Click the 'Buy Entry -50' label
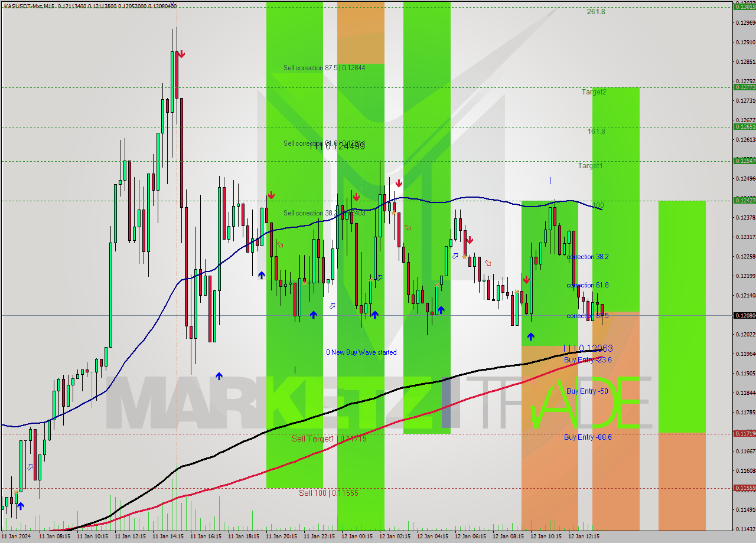 (x=587, y=391)
